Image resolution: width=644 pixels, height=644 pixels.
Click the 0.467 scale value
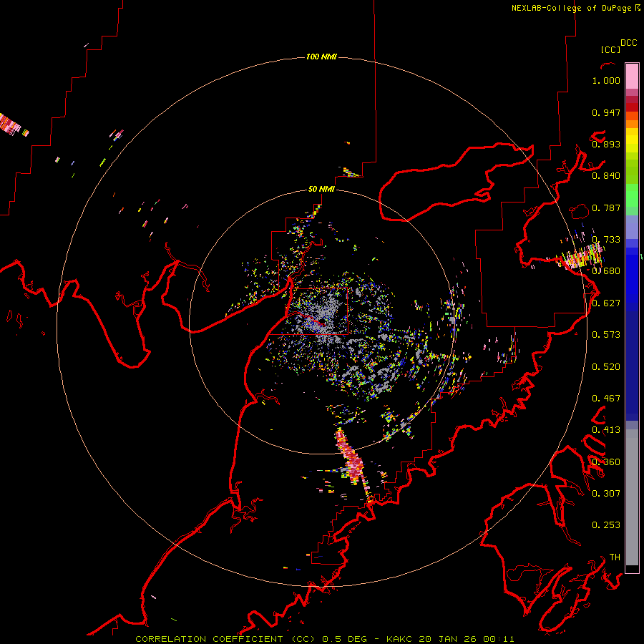(606, 399)
